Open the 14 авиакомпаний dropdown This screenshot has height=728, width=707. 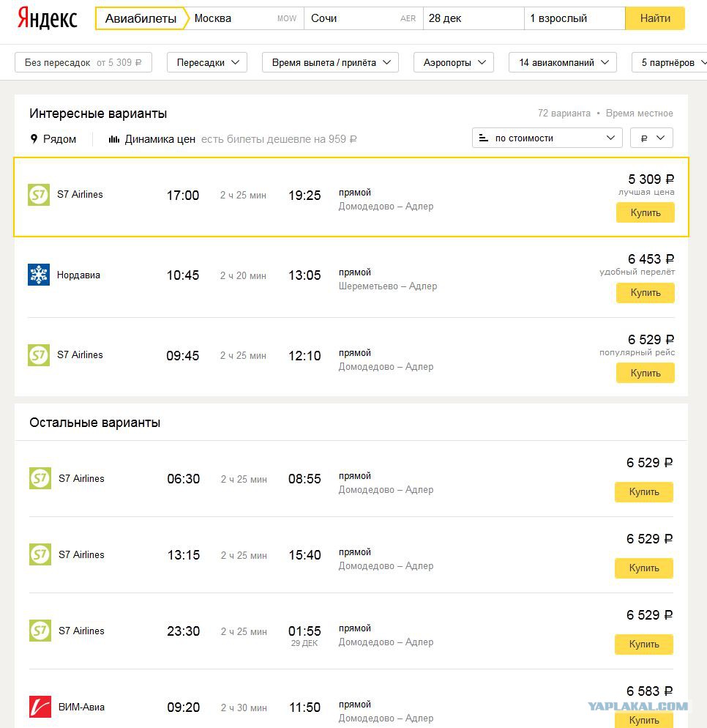563,62
